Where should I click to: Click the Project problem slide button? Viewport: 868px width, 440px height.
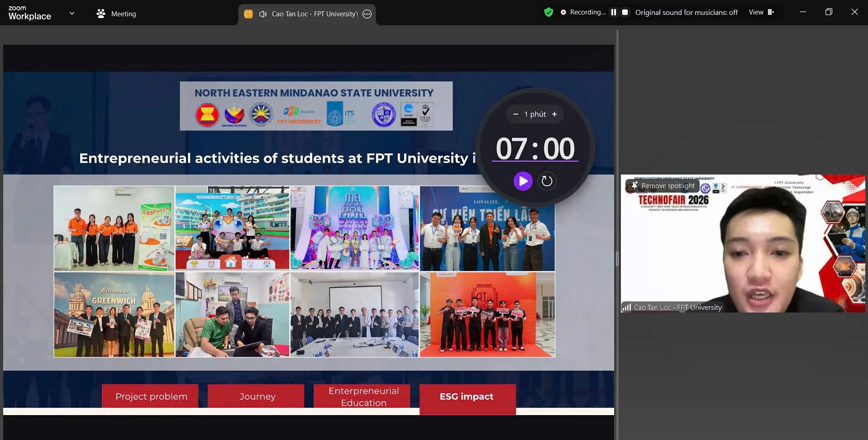[x=151, y=396]
